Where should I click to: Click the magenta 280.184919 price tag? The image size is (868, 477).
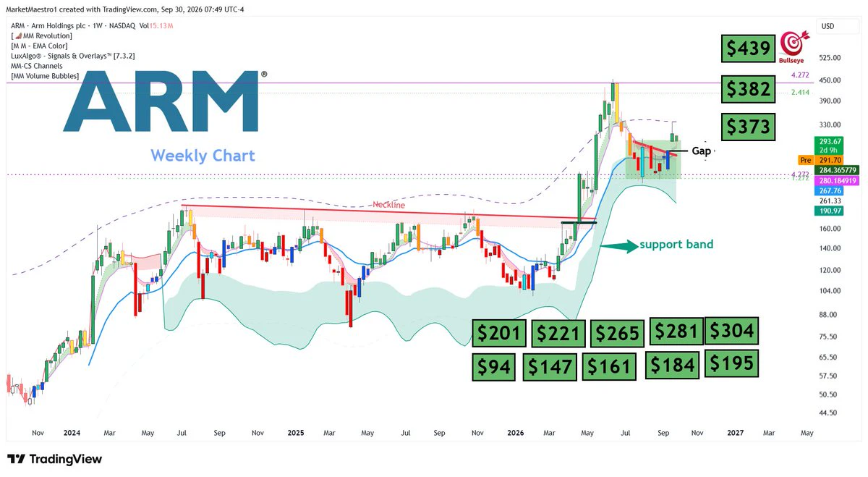[x=838, y=180]
